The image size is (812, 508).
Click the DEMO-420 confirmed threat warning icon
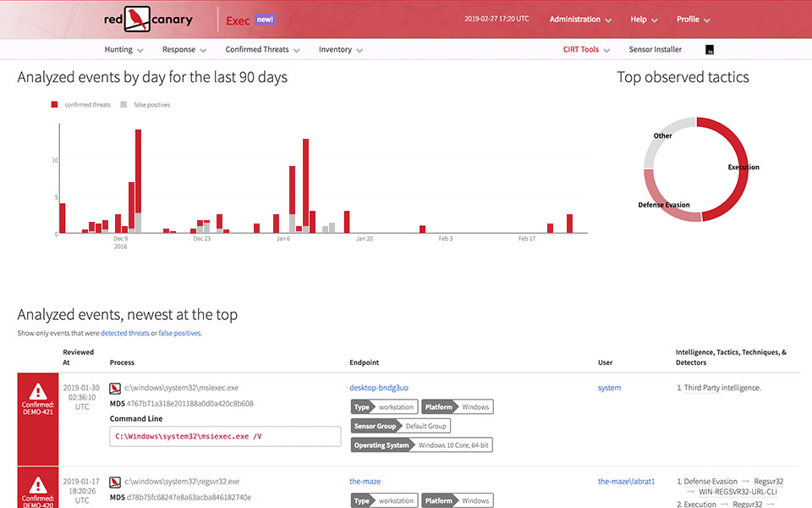tap(38, 486)
